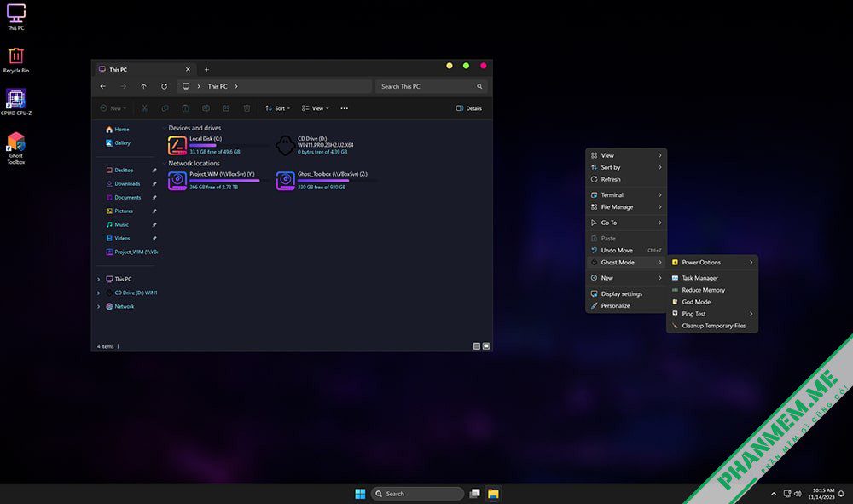Add a new Explorer tab with plus

pyautogui.click(x=206, y=70)
